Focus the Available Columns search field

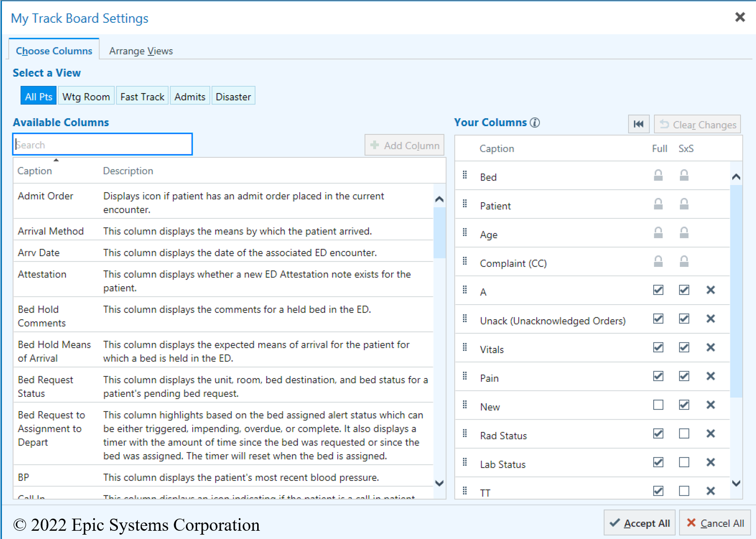tap(102, 145)
